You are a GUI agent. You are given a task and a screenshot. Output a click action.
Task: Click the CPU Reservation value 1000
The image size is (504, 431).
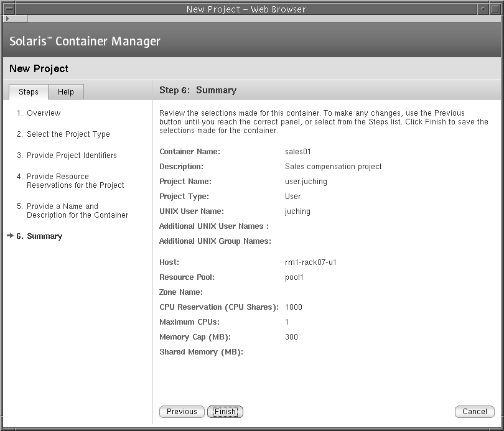coord(294,307)
